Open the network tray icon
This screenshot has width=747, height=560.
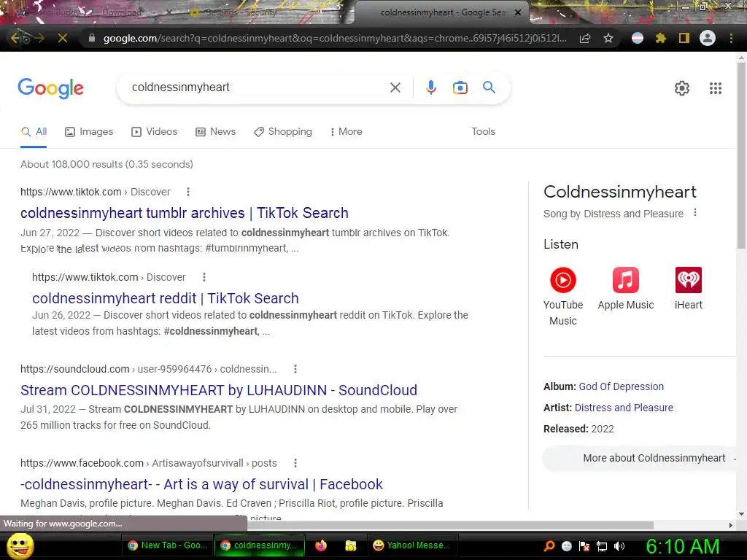pyautogui.click(x=602, y=546)
